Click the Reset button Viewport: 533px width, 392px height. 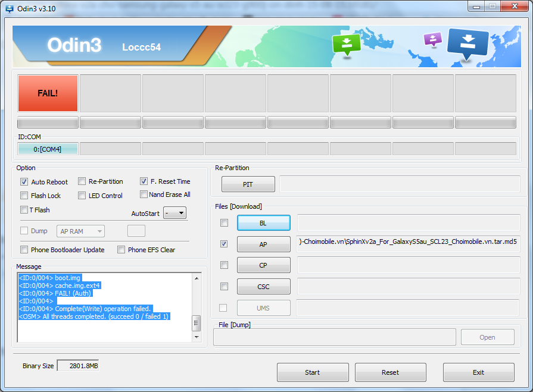click(x=391, y=372)
